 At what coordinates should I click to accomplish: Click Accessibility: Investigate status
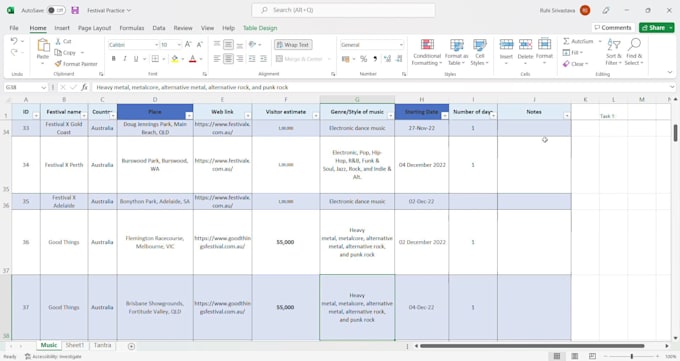tap(53, 356)
